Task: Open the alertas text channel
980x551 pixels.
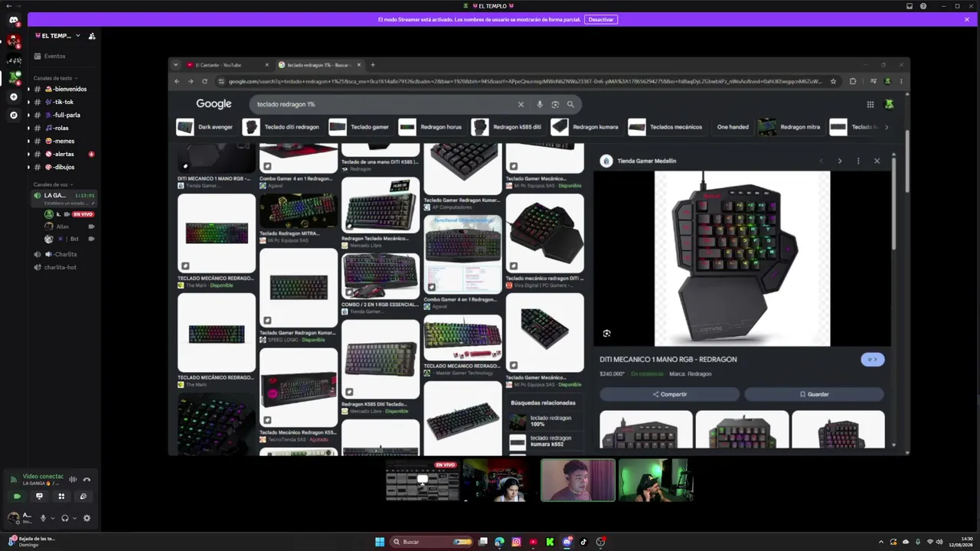Action: [x=64, y=154]
